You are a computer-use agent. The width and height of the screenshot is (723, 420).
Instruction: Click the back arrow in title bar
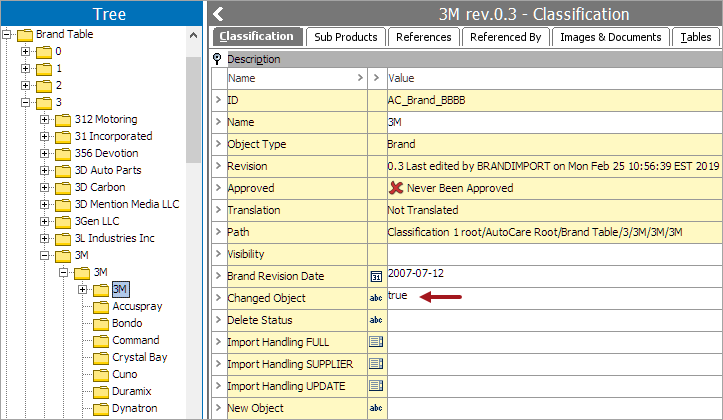(219, 14)
